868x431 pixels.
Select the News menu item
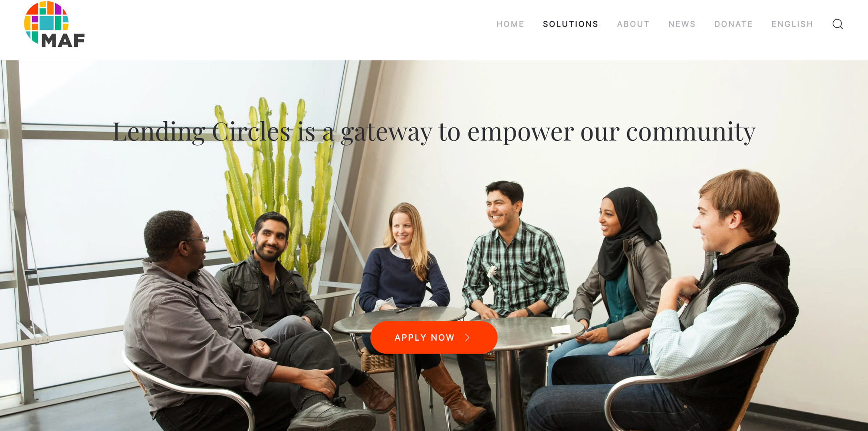pos(682,24)
